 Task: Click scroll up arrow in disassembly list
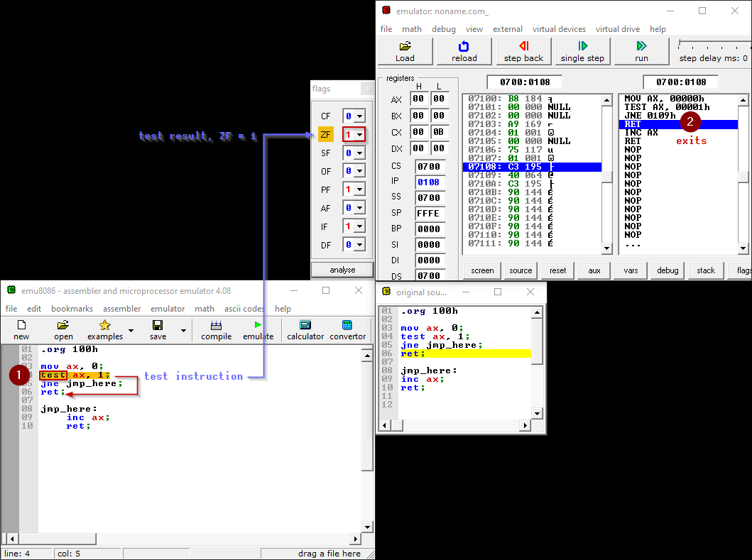tap(743, 100)
